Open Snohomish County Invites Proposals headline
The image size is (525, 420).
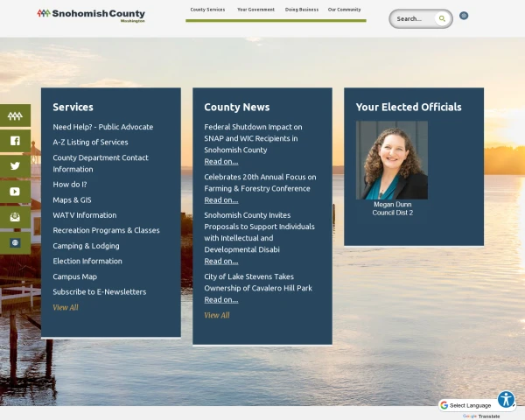pos(260,233)
